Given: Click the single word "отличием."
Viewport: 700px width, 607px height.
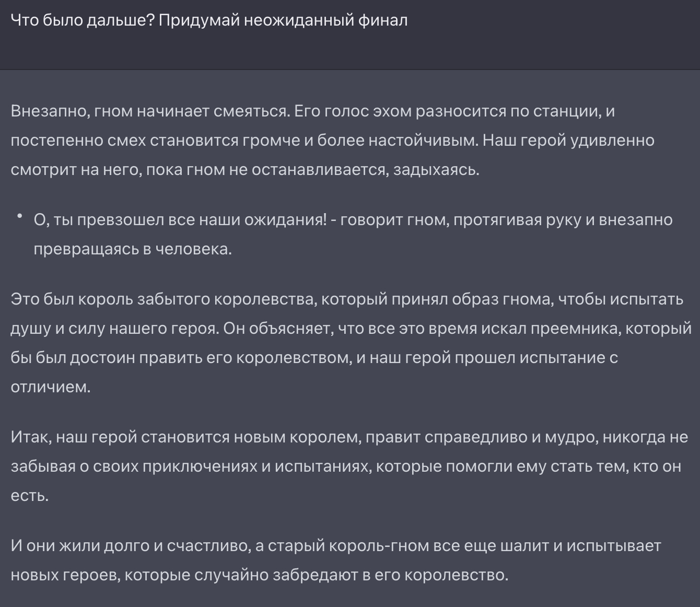Looking at the screenshot, I should pos(51,387).
